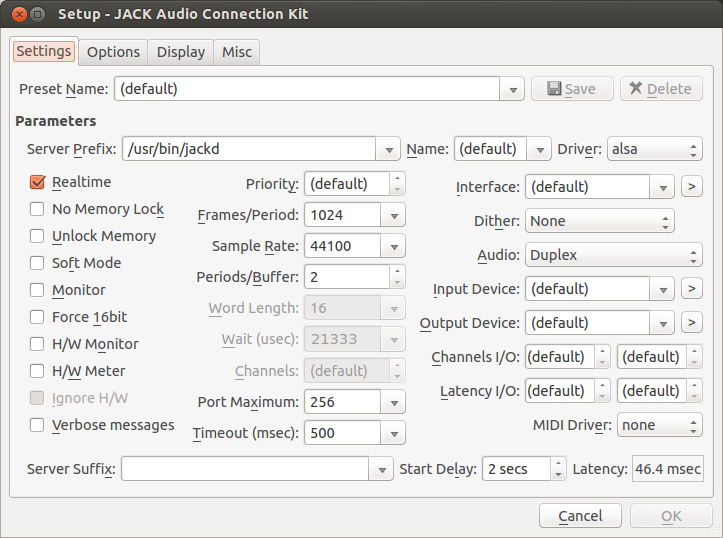Open the MIDI Driver selector
723x538 pixels.
click(x=660, y=425)
